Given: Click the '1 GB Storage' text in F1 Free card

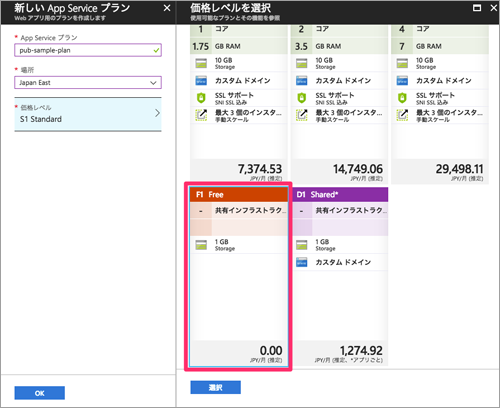Looking at the screenshot, I should click(225, 245).
